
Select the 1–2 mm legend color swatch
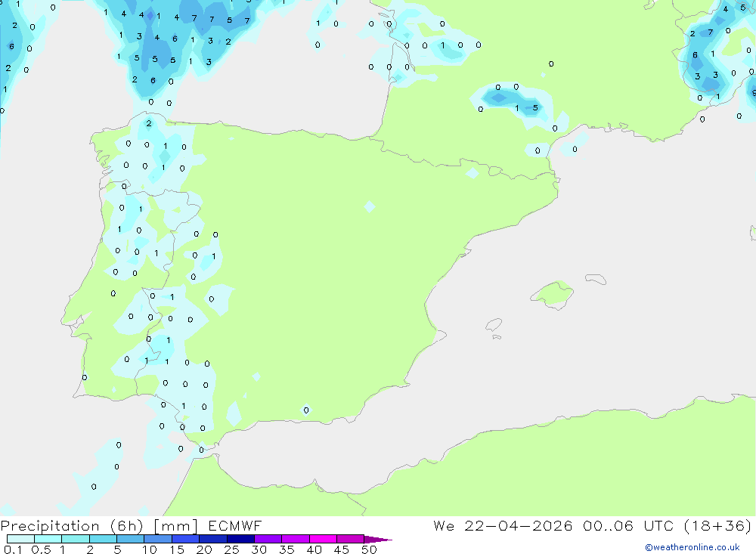[76, 539]
